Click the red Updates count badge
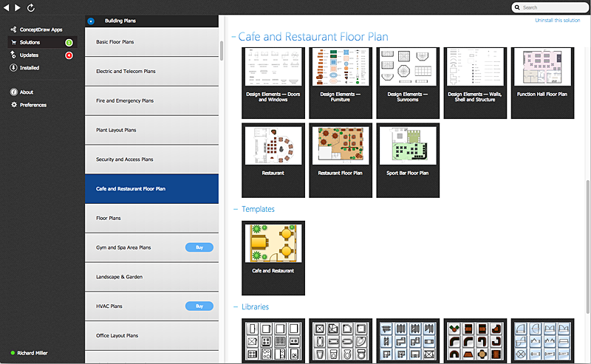This screenshot has width=591, height=364. click(x=69, y=55)
